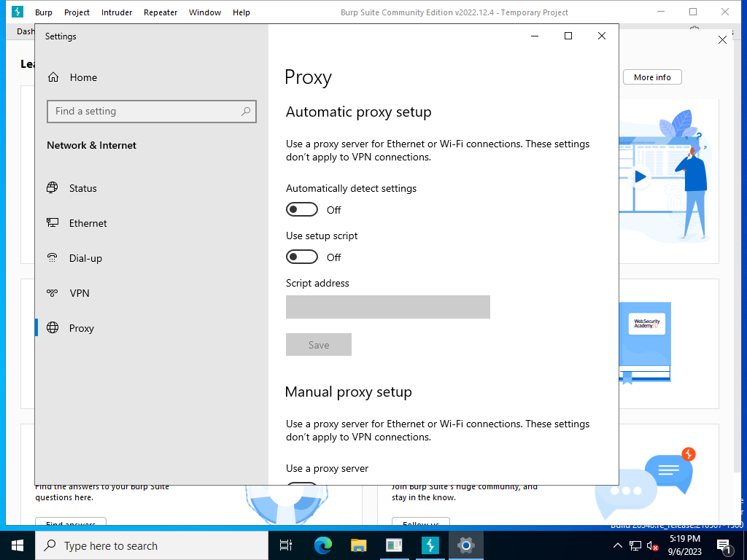Open the notification center icon
This screenshot has width=747, height=560.
(x=724, y=546)
